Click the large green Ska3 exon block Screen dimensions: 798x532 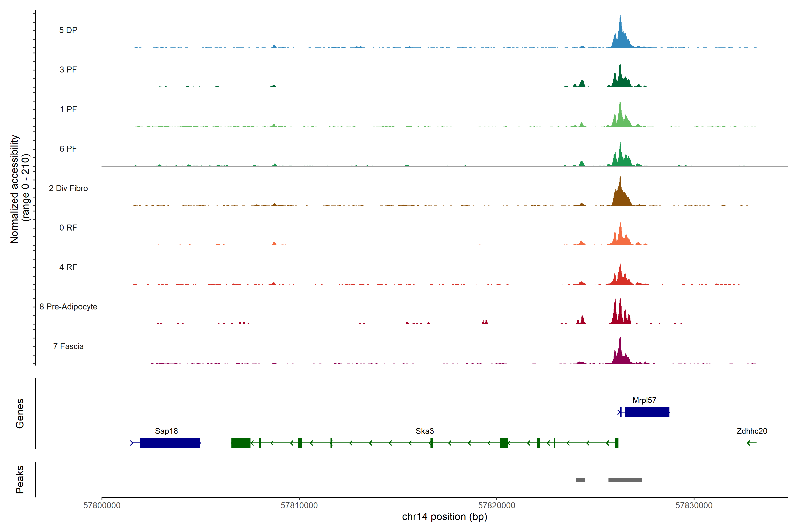coord(241,443)
